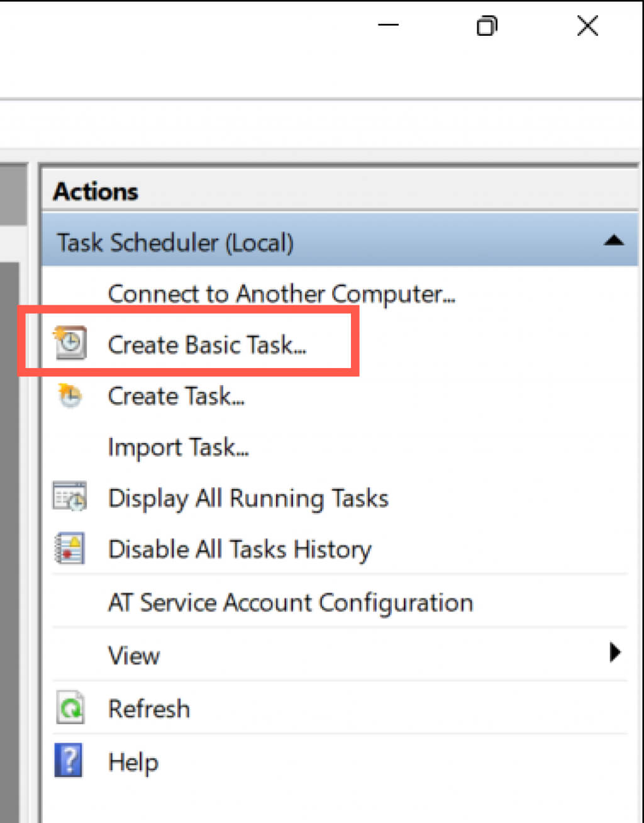The height and width of the screenshot is (823, 644).
Task: Select Disable All Tasks History text
Action: coord(240,549)
